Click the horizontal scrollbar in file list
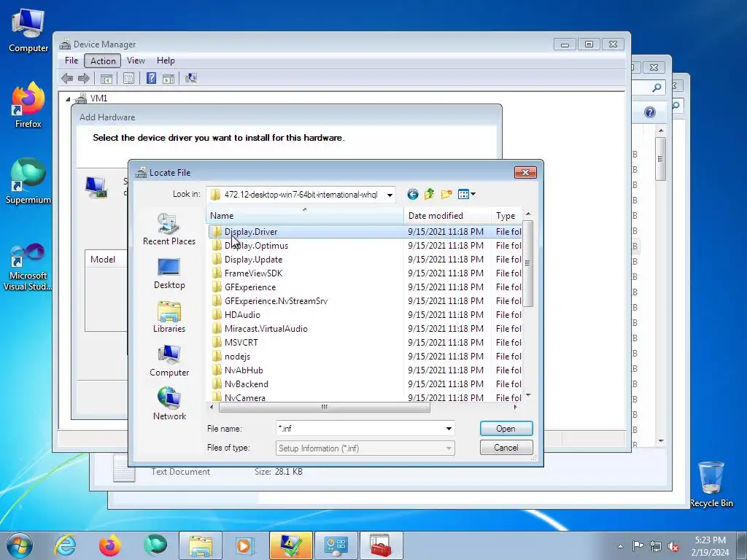747x560 pixels. [x=324, y=407]
